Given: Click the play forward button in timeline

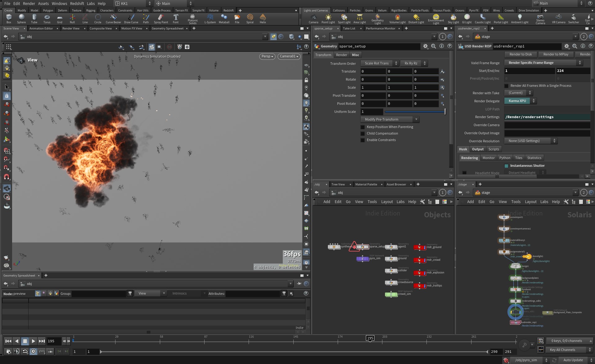Looking at the screenshot, I should click(x=33, y=341).
